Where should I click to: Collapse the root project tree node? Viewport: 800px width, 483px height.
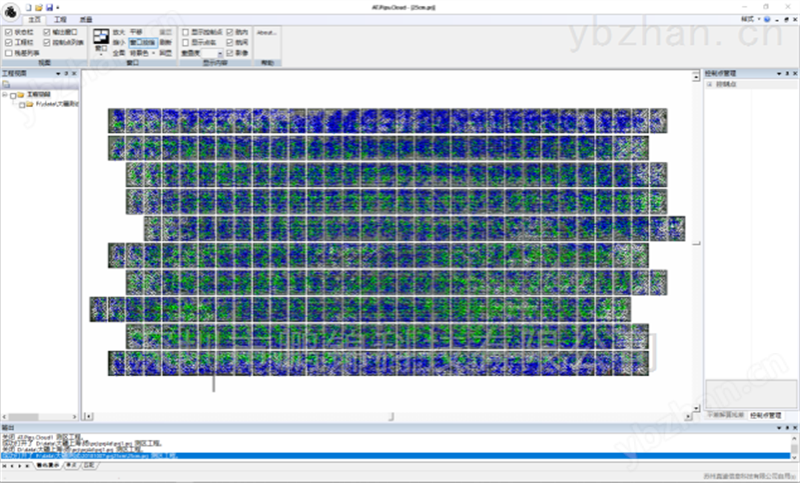click(5, 95)
